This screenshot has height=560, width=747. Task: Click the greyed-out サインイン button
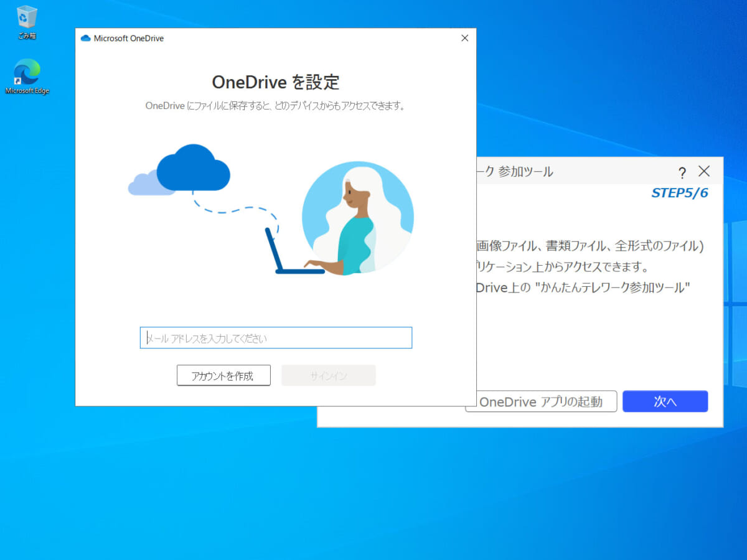(x=328, y=375)
